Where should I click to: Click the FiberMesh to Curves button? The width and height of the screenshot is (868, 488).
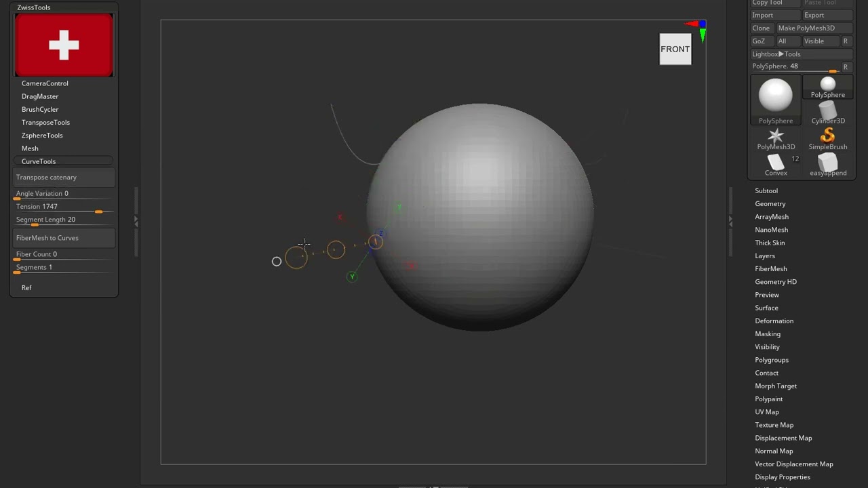[x=64, y=238]
